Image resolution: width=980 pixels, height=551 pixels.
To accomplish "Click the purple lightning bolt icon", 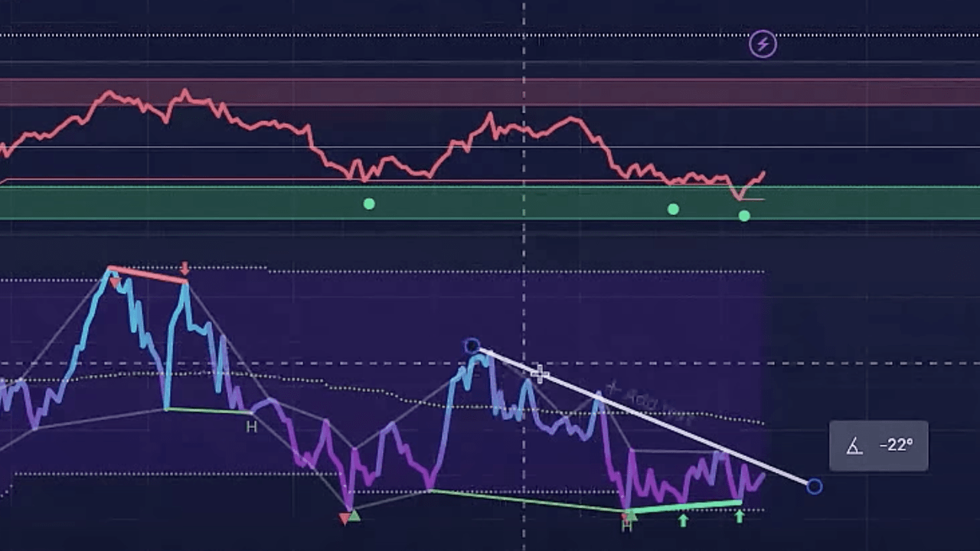I will click(763, 44).
